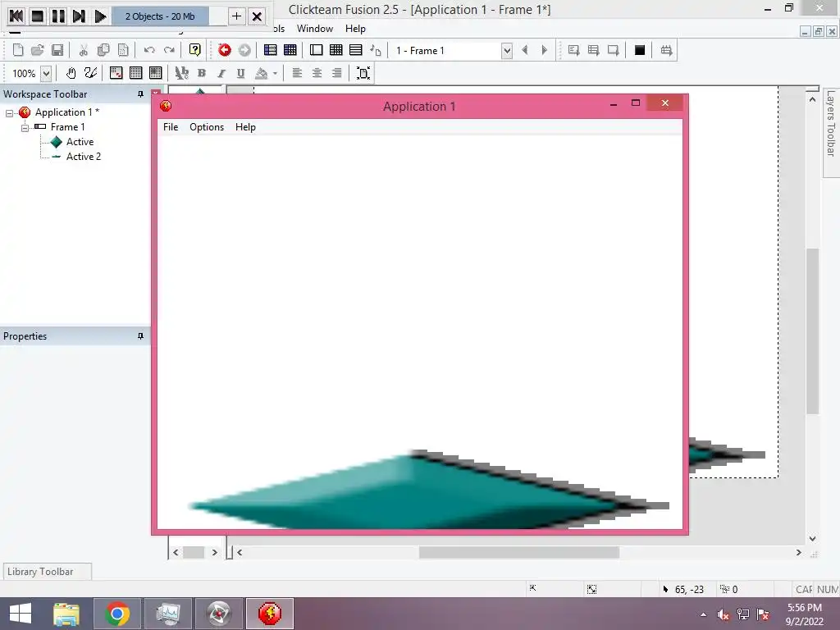Open File menu in Application 1 window

171,127
